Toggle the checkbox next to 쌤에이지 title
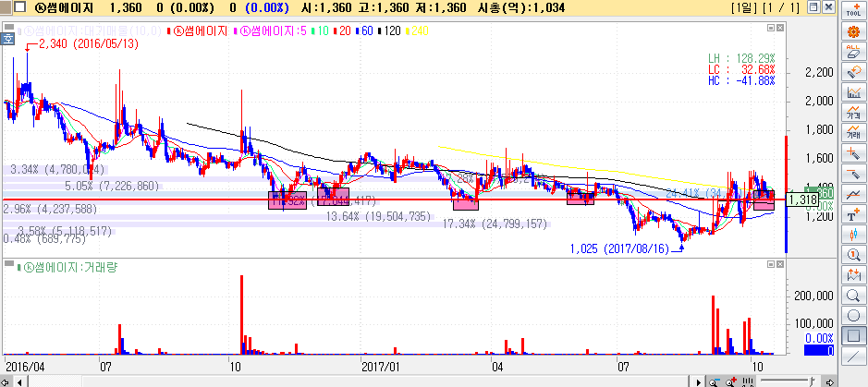The image size is (868, 387). (6, 8)
